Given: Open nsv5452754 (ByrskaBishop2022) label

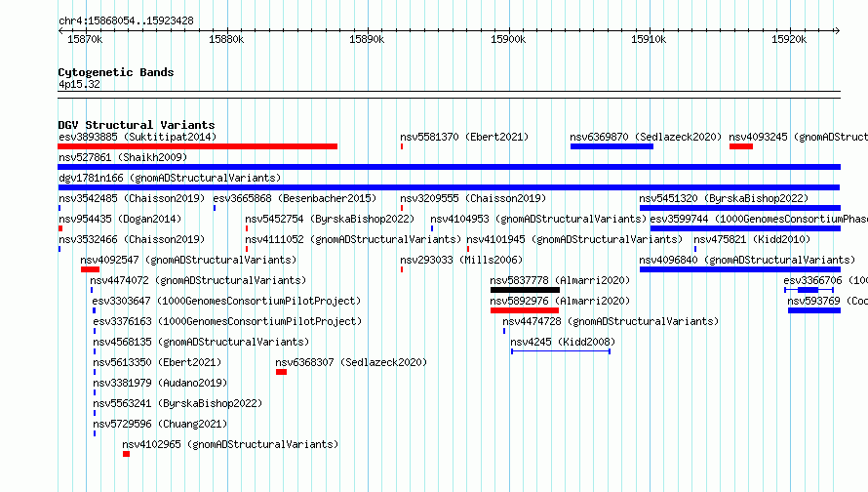Looking at the screenshot, I should [330, 219].
